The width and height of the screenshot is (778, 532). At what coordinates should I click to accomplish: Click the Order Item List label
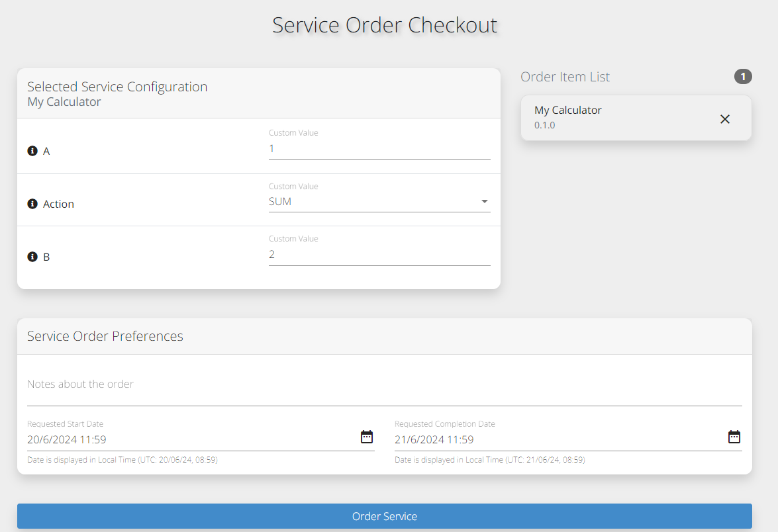(x=565, y=77)
